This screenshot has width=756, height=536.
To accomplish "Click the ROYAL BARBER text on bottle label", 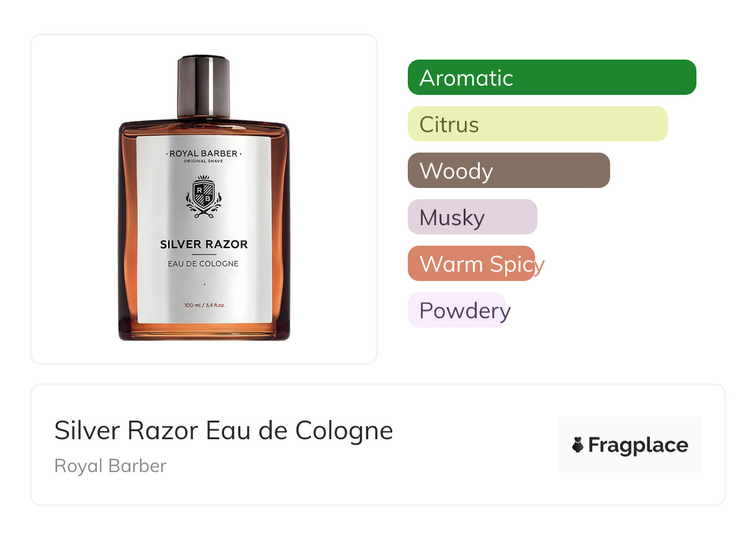I will coord(204,153).
